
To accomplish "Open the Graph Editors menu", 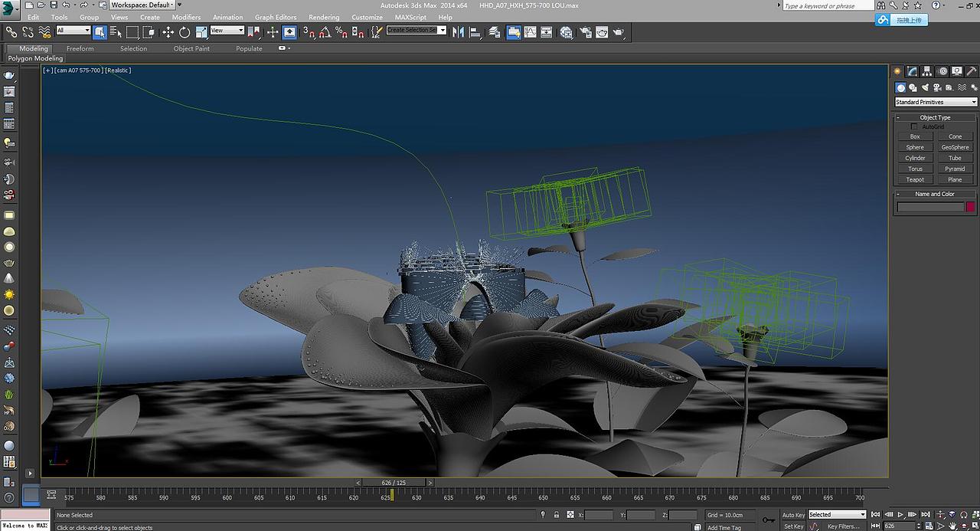I will coord(276,17).
